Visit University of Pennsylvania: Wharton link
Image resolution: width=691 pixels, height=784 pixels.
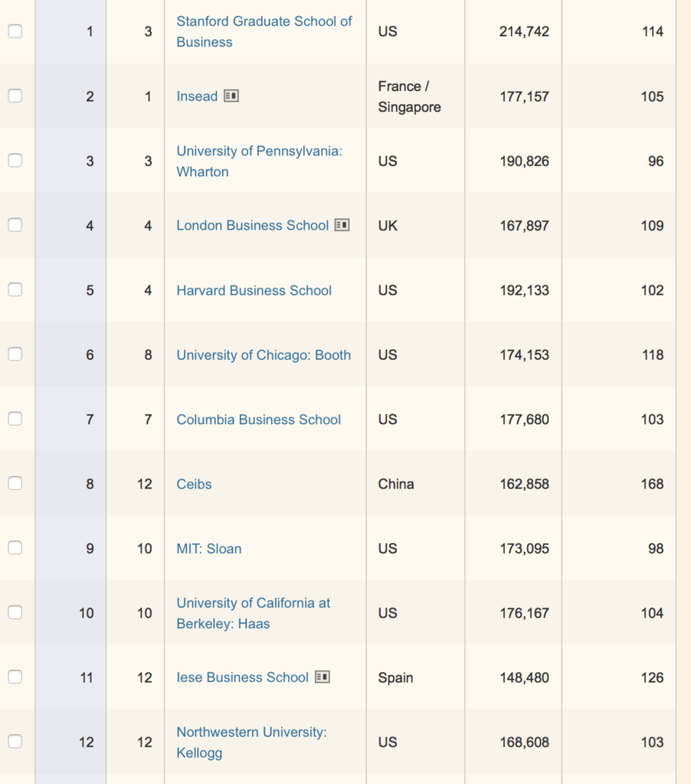pos(259,161)
